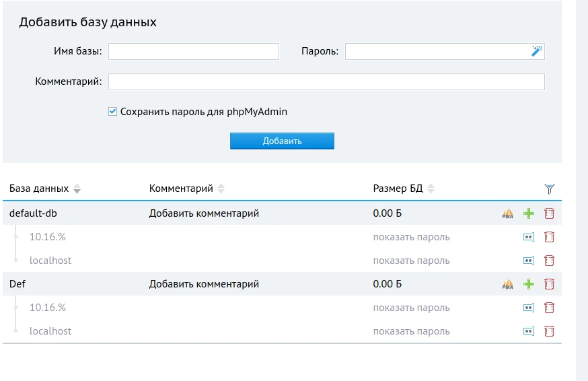Viewport: 588px width, 381px height.
Task: Click the trash icon in the Def row
Action: point(549,285)
